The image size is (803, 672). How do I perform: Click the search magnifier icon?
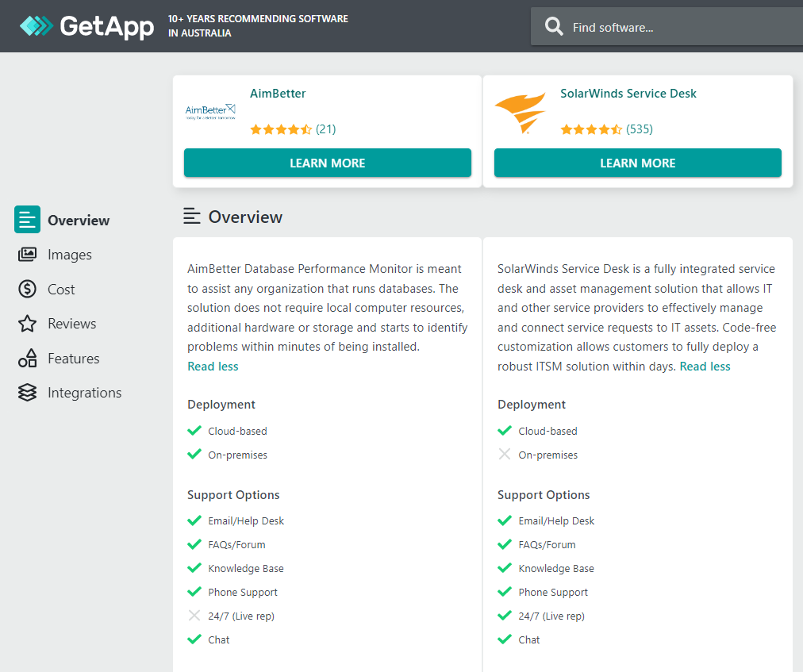(554, 26)
